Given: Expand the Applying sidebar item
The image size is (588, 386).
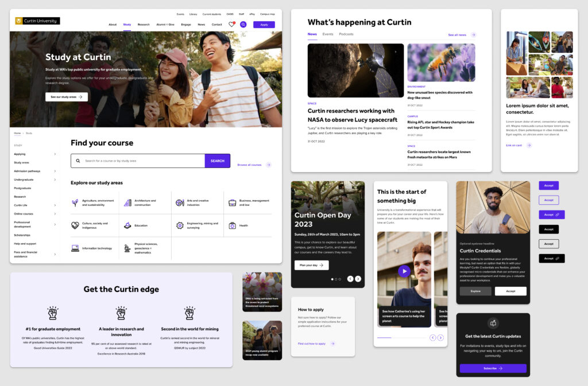Looking at the screenshot, I should tap(55, 154).
